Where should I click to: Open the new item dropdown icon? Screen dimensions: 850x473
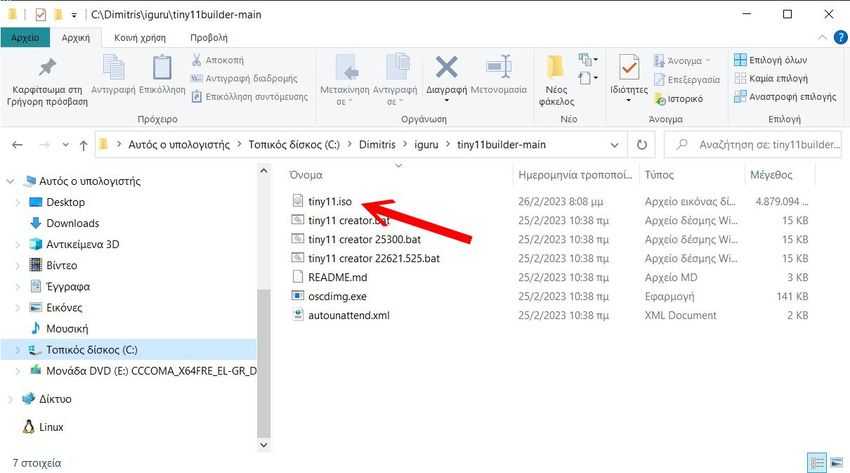pos(588,59)
